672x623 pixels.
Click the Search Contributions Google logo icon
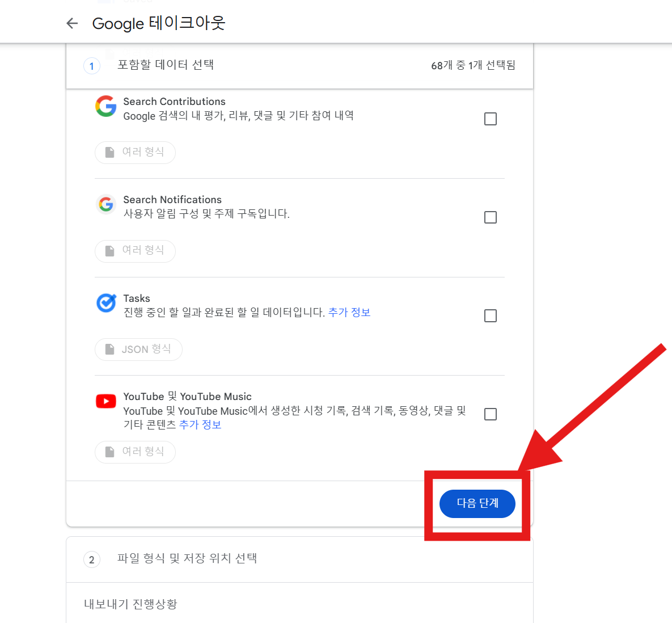click(106, 106)
